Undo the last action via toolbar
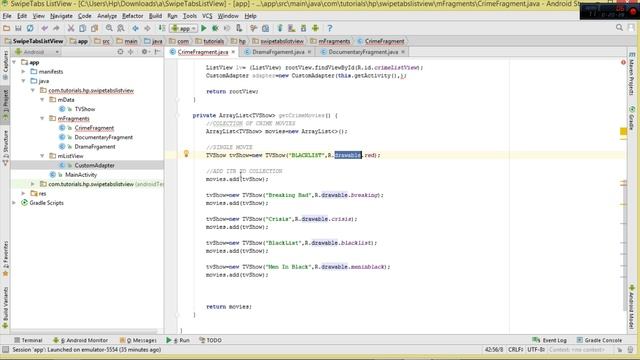The image size is (640, 360). click(x=44, y=28)
